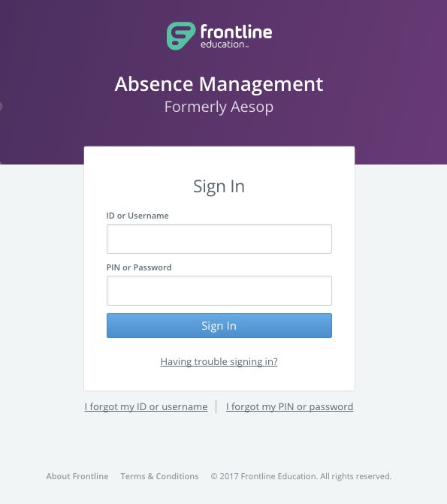This screenshot has height=504, width=447.
Task: Click the Formerly Aesop subtitle
Action: (219, 107)
